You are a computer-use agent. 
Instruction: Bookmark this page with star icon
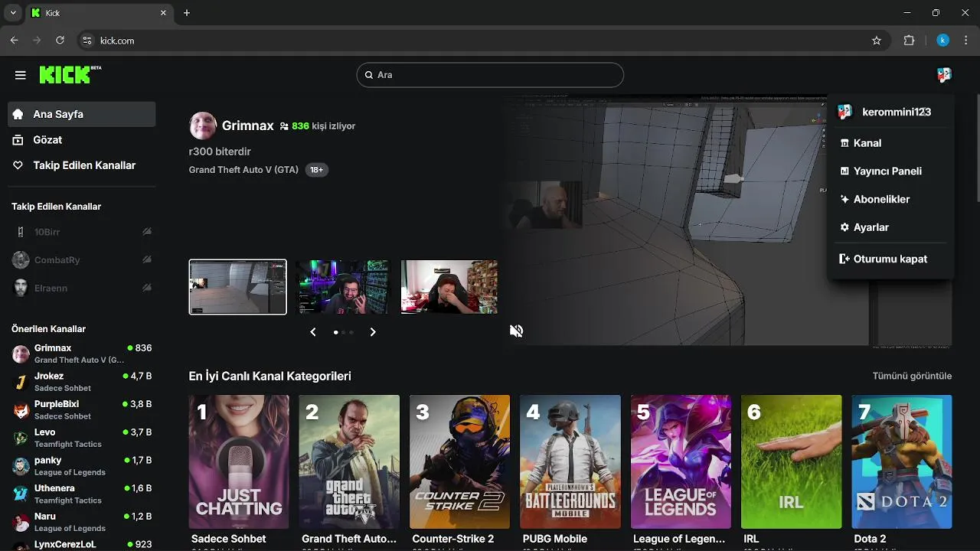(877, 41)
